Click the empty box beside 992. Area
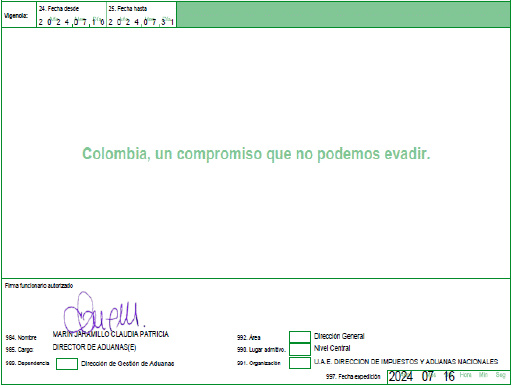Viewport: 514px width, 388px height. click(300, 337)
